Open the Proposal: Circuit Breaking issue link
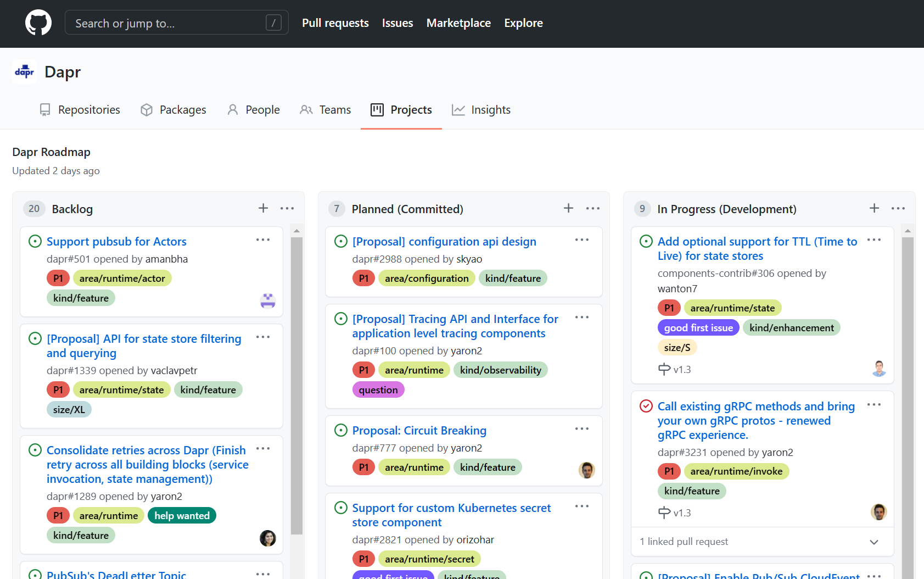The height and width of the screenshot is (579, 924). tap(419, 431)
